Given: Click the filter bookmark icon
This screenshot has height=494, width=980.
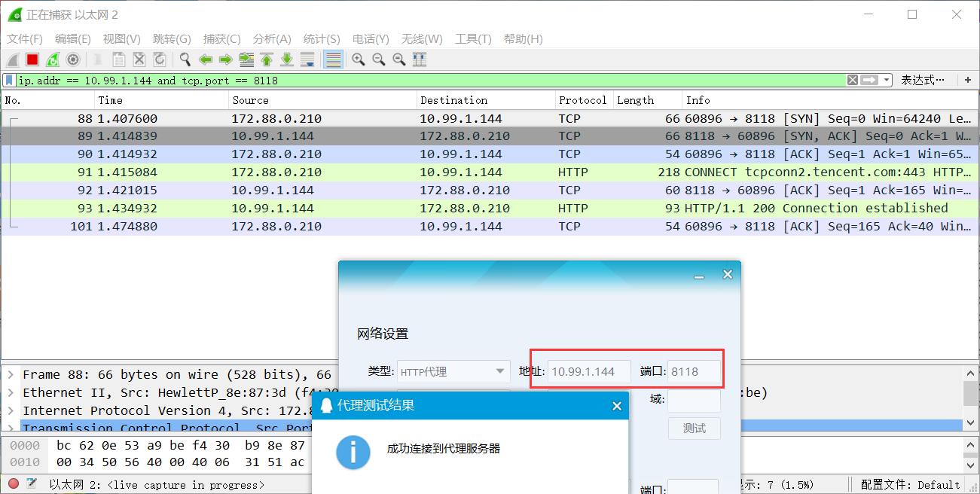Looking at the screenshot, I should click(x=9, y=80).
